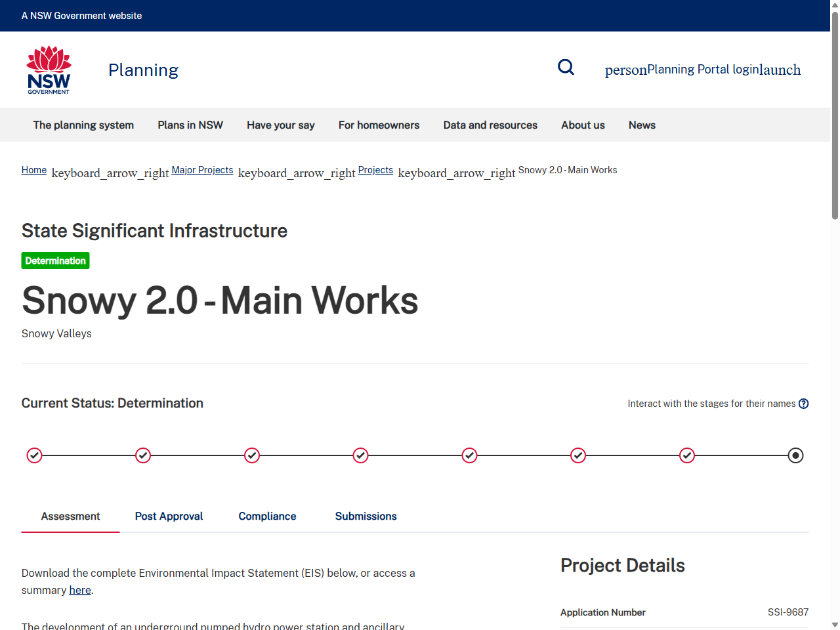
Task: Click 'Interact with the stages for their names' text
Action: 711,404
